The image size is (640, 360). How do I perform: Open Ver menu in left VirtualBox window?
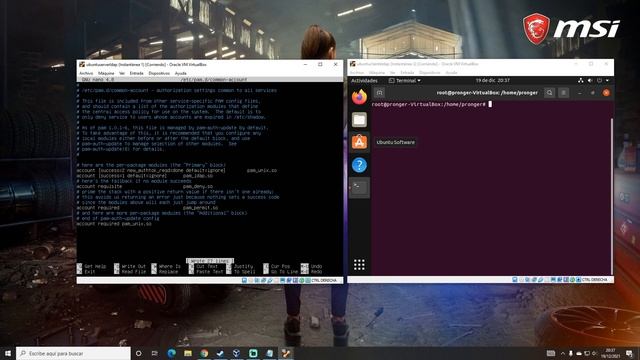point(122,73)
